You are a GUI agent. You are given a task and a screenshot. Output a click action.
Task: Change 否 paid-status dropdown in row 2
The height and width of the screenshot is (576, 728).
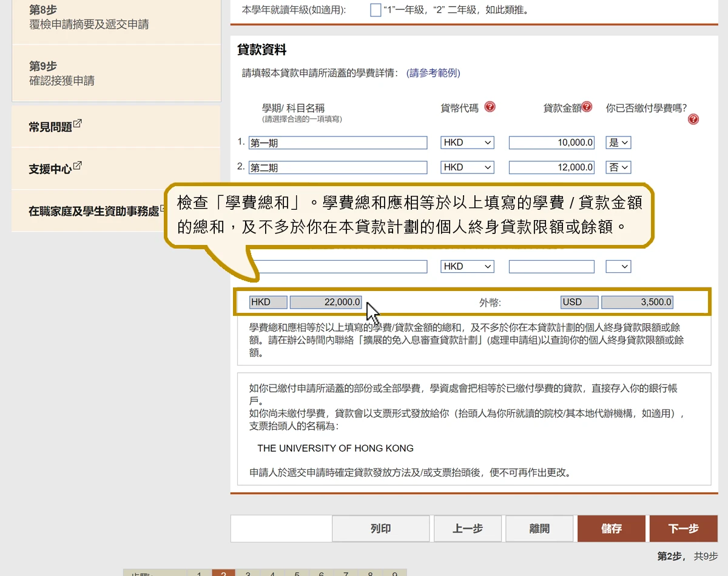[x=618, y=167]
